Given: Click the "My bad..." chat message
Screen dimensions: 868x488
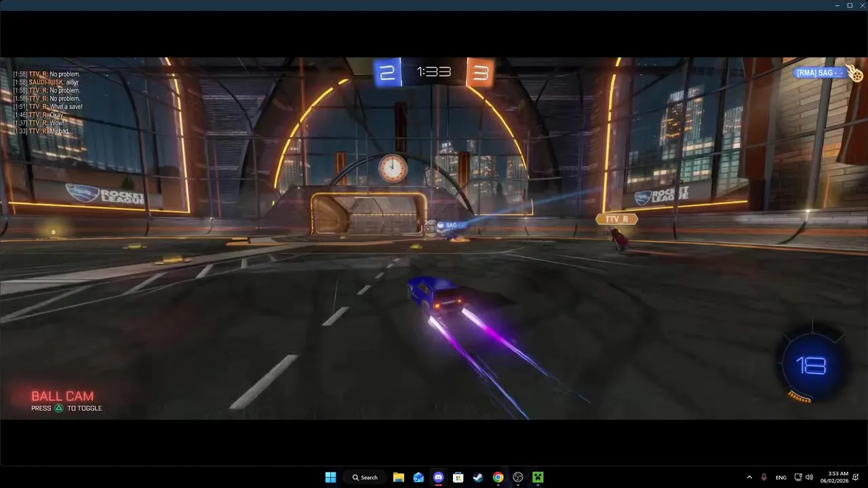Looking at the screenshot, I should tap(42, 131).
